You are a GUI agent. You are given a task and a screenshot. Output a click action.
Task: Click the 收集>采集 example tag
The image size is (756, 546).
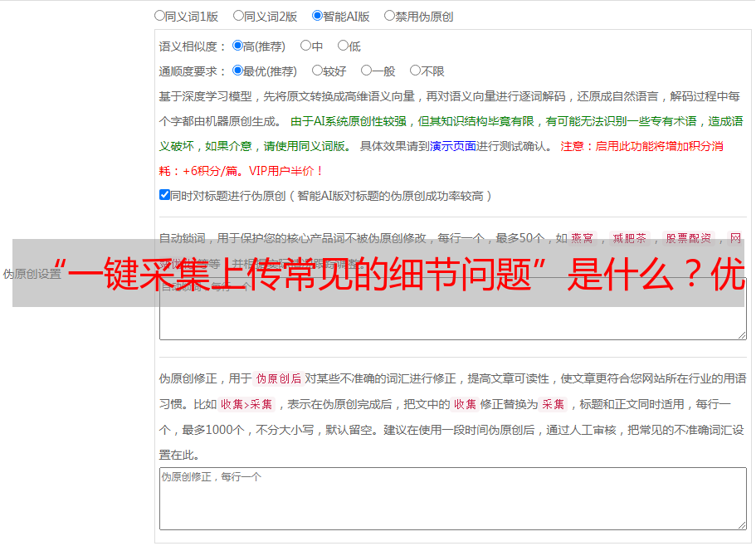click(x=246, y=404)
